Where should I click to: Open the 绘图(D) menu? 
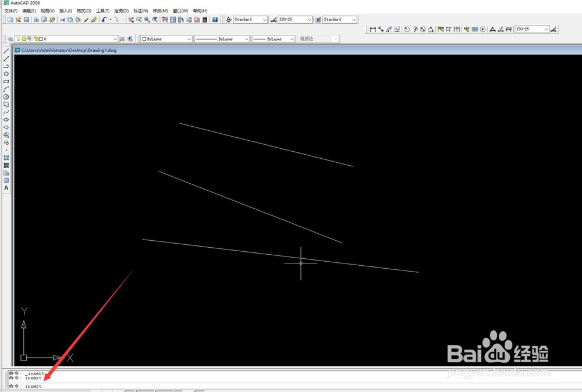[122, 10]
